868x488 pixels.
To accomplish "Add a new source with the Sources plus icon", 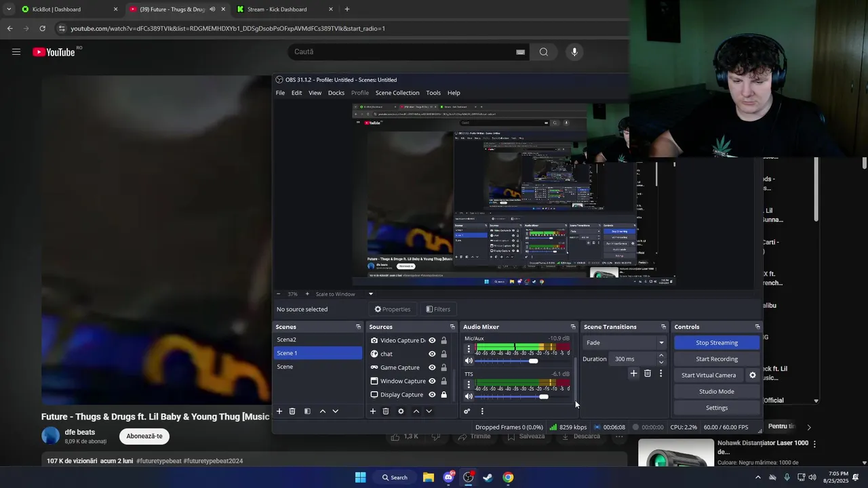I will pyautogui.click(x=372, y=411).
